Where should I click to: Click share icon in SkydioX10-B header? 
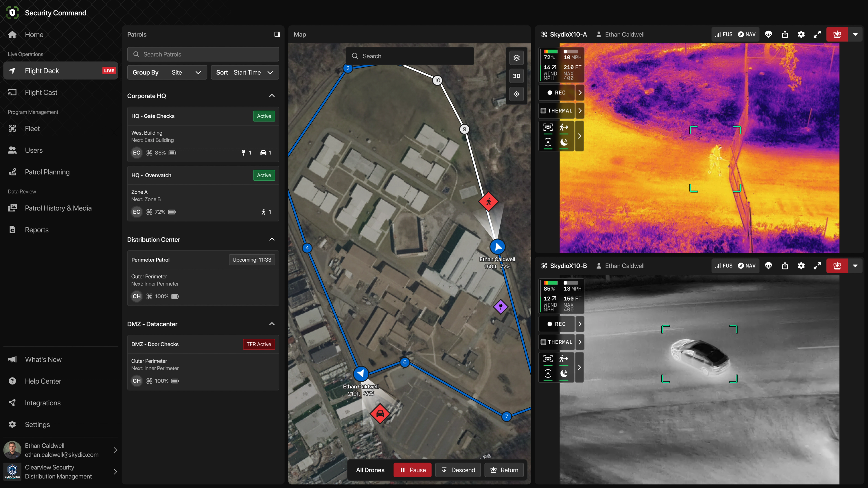(x=785, y=266)
